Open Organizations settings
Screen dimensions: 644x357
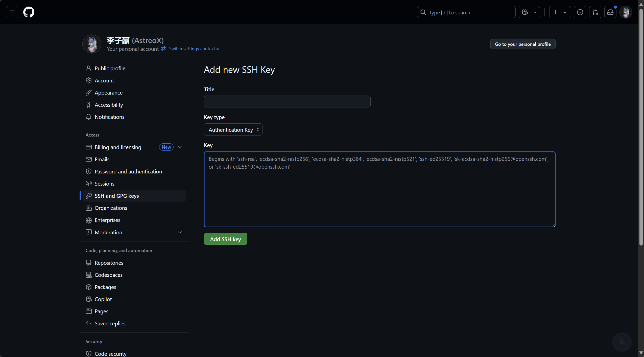134,208
